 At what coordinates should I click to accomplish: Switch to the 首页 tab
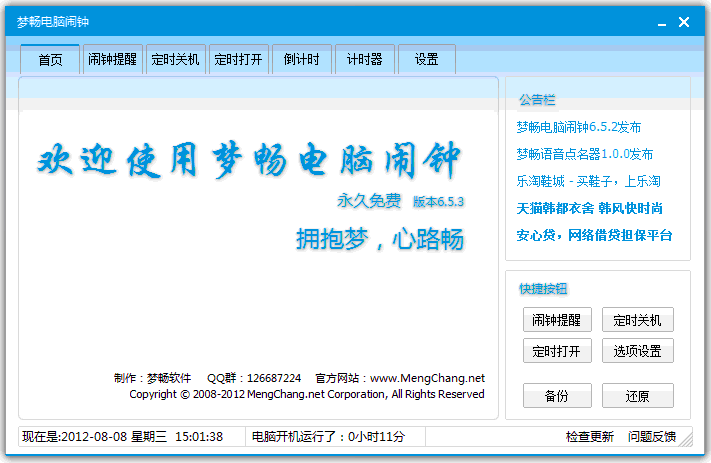pos(50,59)
